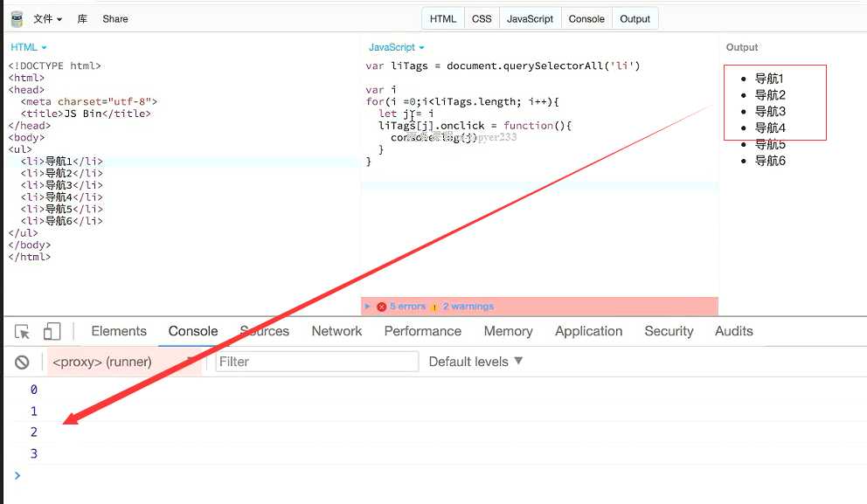
Task: Click the console output value 0
Action: point(34,390)
